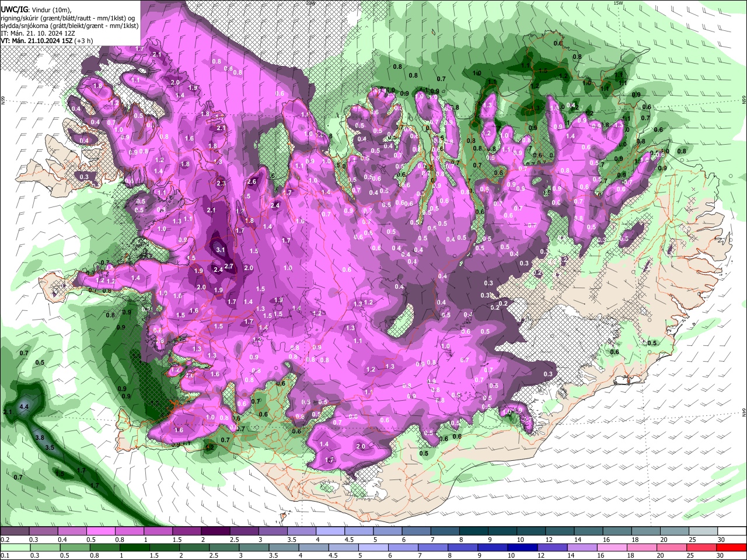Click the 3.1 snowfall value in west Iceland
The image size is (747, 560).
(221, 250)
